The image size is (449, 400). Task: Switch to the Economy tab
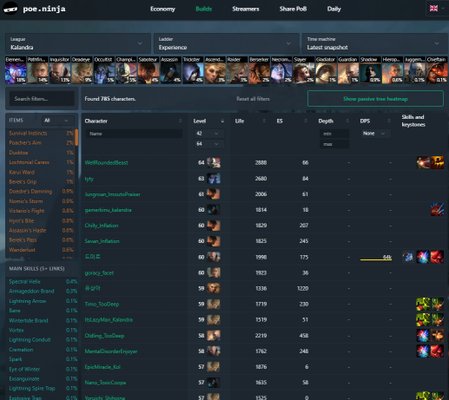[162, 9]
